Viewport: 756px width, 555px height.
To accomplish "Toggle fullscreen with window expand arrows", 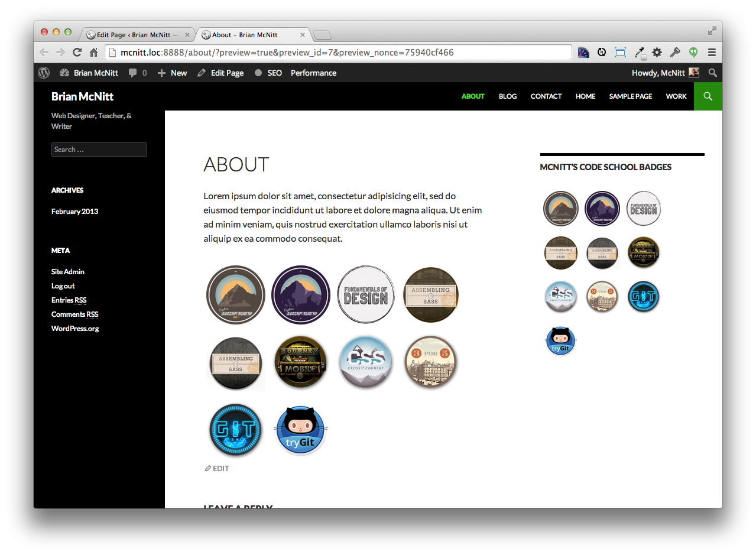I will pos(712,30).
